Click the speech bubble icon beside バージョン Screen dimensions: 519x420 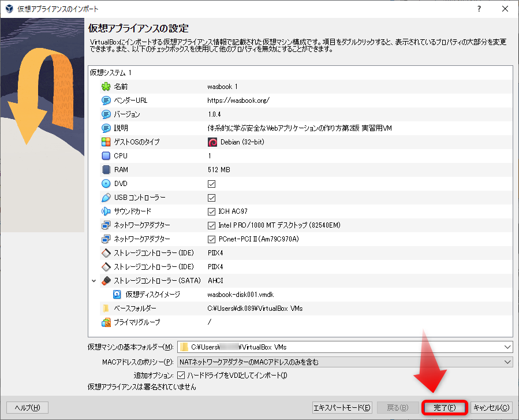point(106,114)
